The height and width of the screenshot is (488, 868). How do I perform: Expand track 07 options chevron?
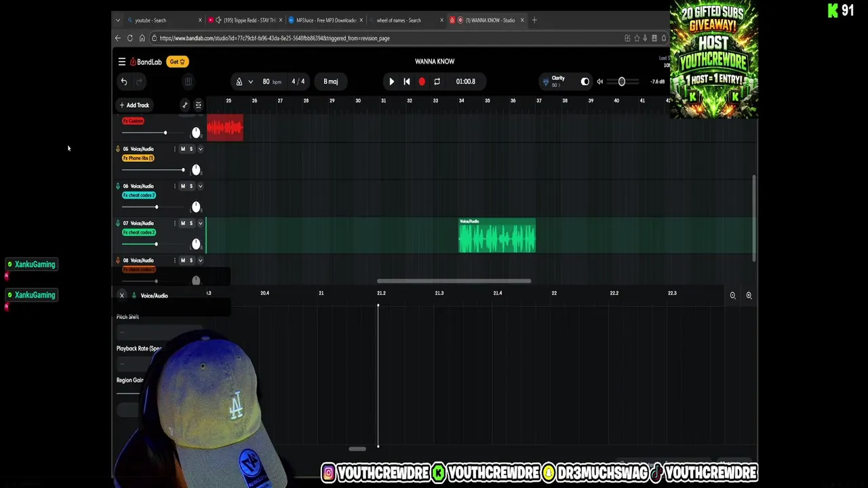[x=200, y=223]
